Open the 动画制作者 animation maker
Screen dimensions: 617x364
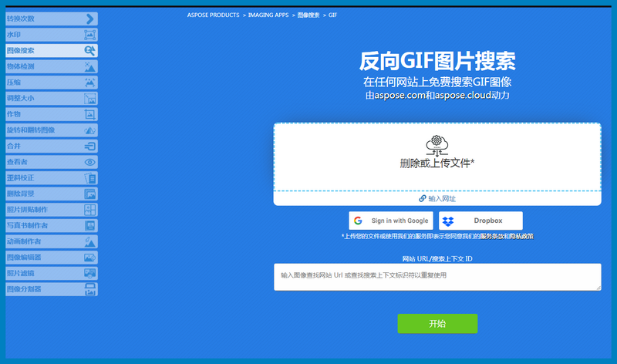tap(52, 241)
